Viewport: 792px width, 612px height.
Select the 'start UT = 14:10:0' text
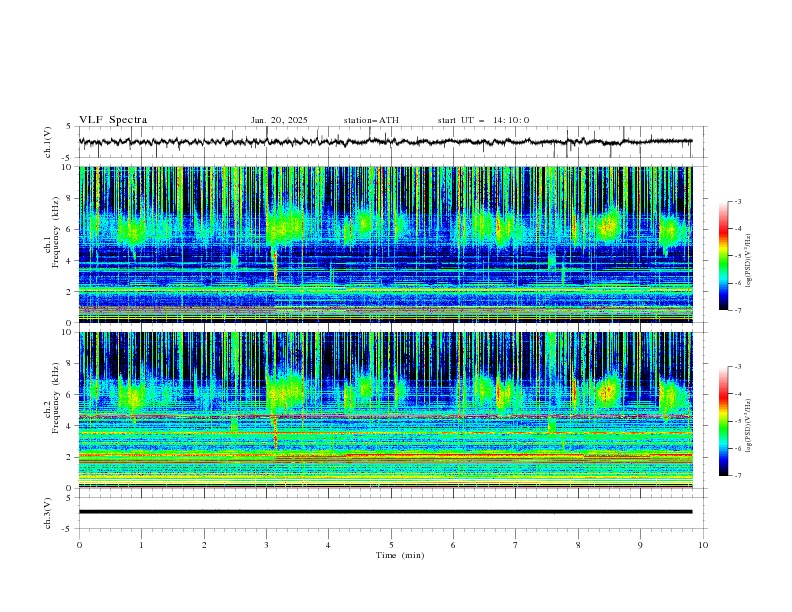(x=483, y=120)
